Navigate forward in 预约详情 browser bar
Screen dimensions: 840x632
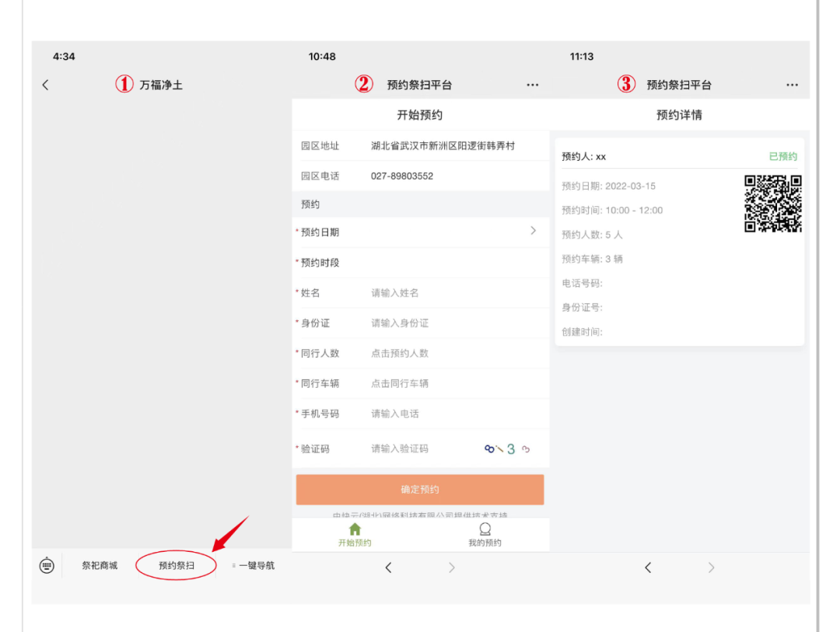point(711,567)
